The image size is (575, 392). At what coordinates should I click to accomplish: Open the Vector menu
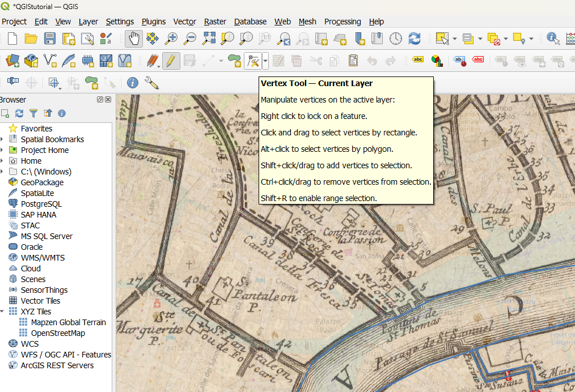pyautogui.click(x=184, y=22)
